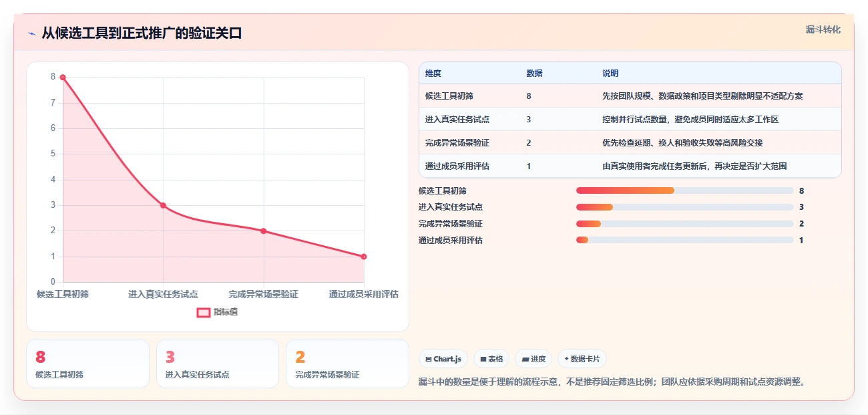Click the 维度 column header
Screen dimensions: 868x415
433,74
